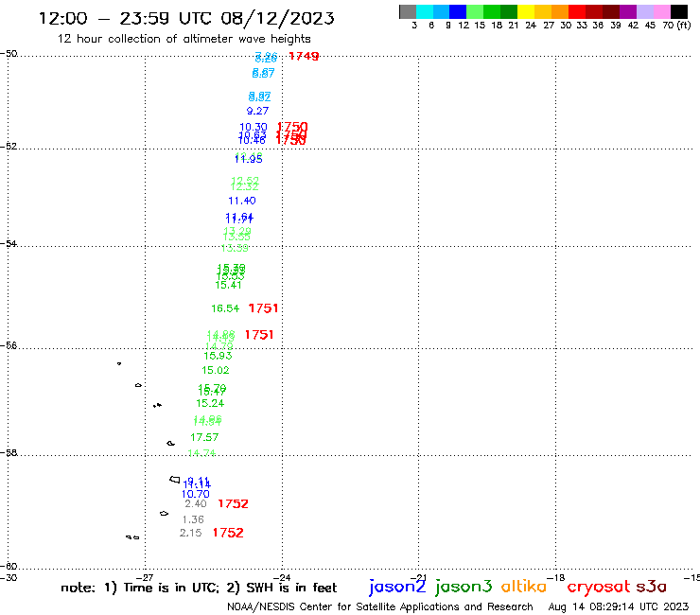This screenshot has width=700, height=615.
Task: Click the jason2 satellite legend label
Action: [x=397, y=587]
